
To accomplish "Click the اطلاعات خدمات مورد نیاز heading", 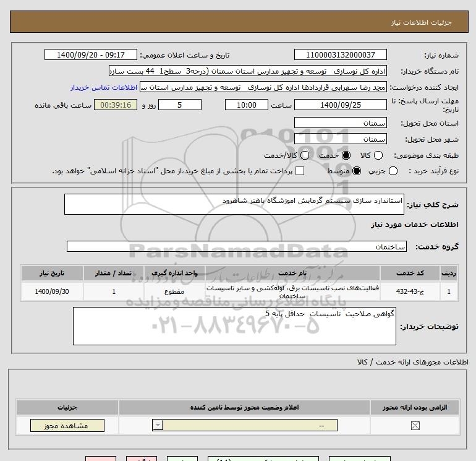I will [414, 225].
